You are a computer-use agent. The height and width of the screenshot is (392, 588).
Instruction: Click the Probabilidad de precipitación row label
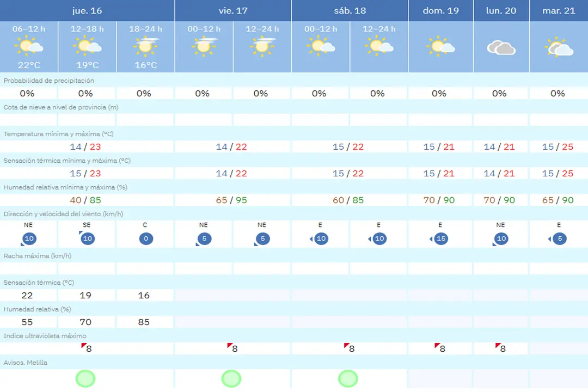(x=49, y=81)
